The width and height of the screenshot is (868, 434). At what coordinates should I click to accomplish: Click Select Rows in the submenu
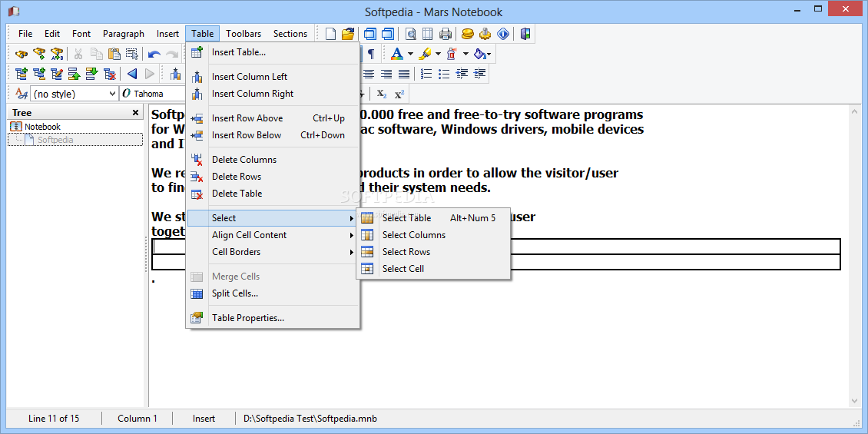(x=433, y=252)
